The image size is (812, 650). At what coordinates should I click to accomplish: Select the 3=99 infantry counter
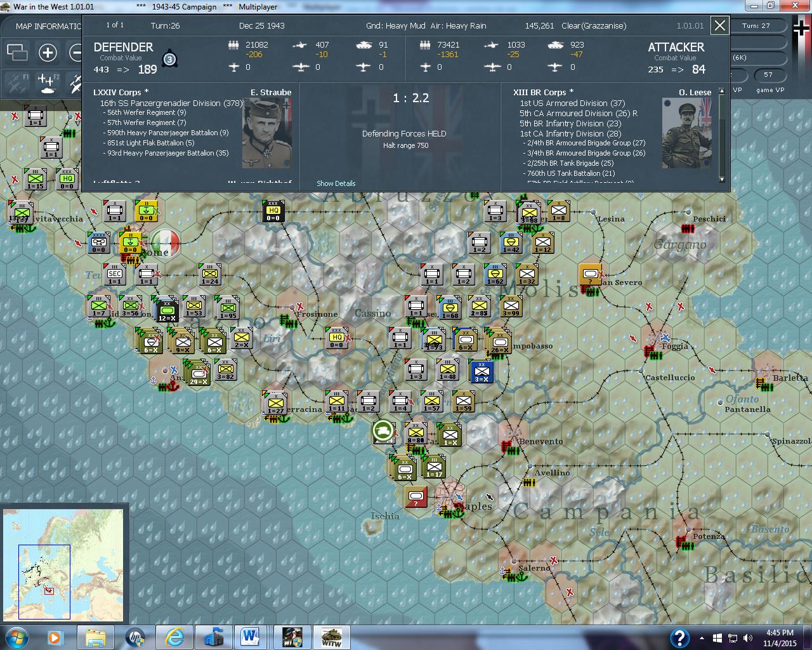click(511, 307)
